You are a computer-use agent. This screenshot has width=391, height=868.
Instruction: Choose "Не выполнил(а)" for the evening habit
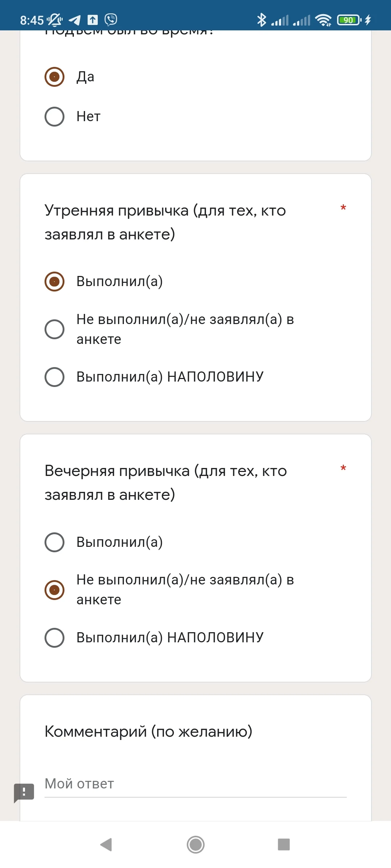point(55,590)
